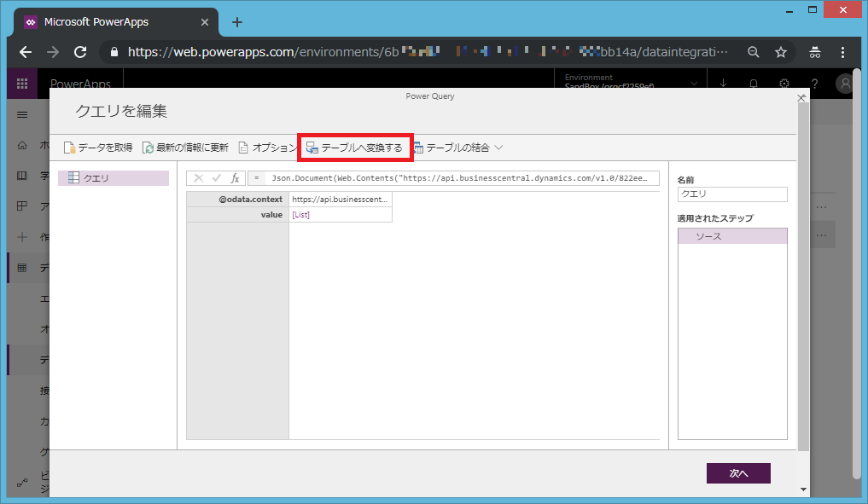The height and width of the screenshot is (504, 868).
Task: Toggle the hamburger navigation menu
Action: 22,114
